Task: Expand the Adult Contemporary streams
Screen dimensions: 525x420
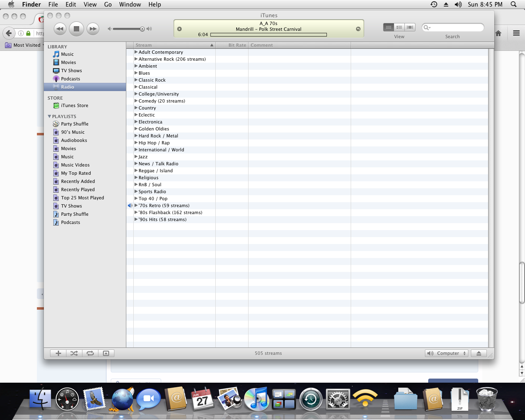Action: point(136,52)
